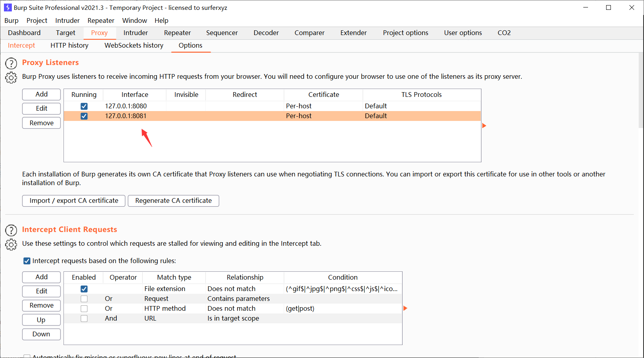This screenshot has height=358, width=644.
Task: Move intercept rule Down
Action: point(41,334)
